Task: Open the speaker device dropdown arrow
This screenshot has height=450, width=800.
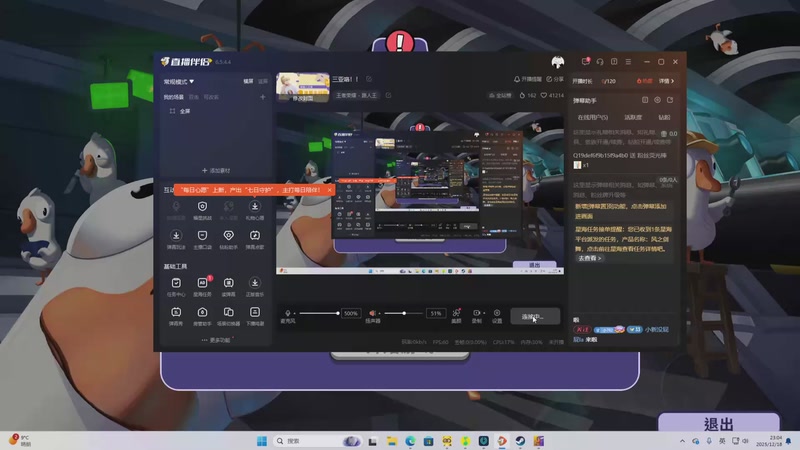Action: pos(380,313)
